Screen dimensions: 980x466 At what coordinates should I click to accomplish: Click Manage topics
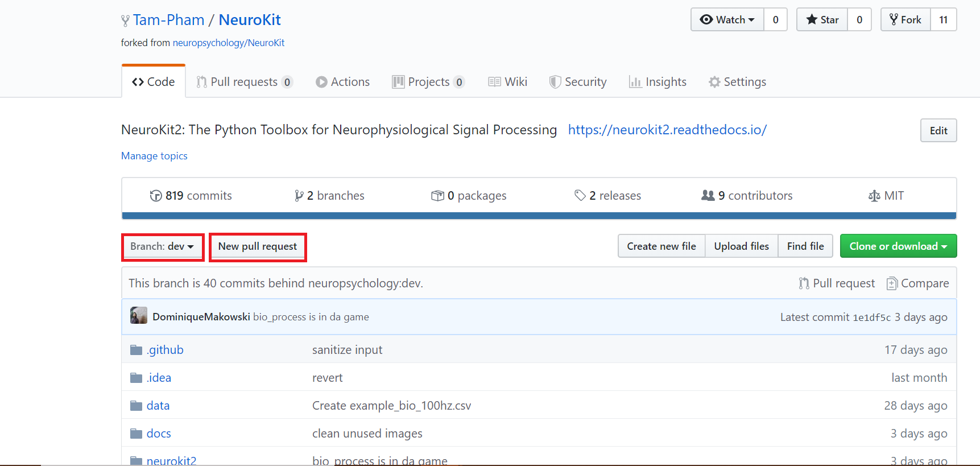point(154,156)
